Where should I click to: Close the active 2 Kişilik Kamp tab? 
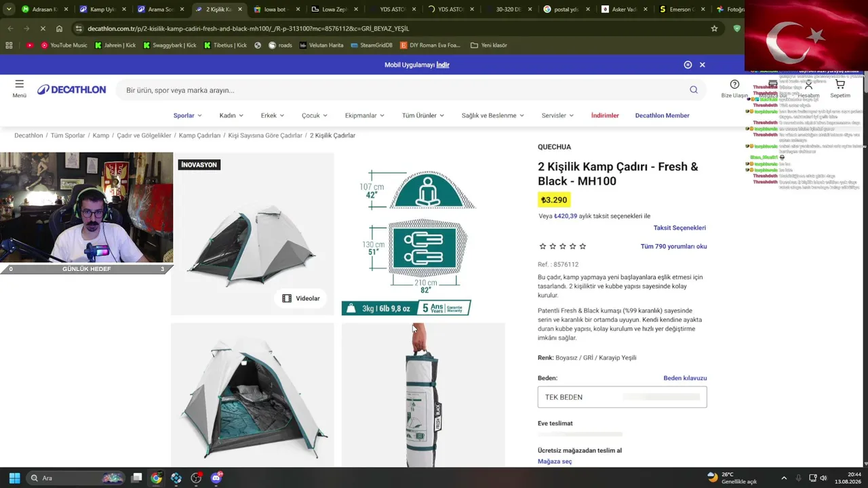(239, 9)
